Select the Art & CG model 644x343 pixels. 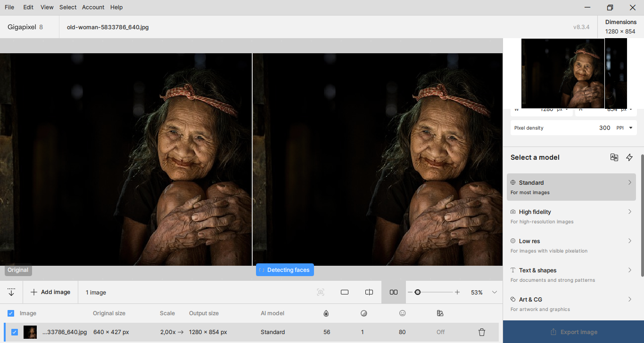pyautogui.click(x=571, y=304)
